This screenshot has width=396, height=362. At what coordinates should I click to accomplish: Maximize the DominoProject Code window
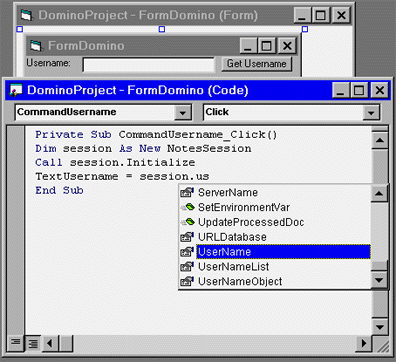(x=359, y=90)
